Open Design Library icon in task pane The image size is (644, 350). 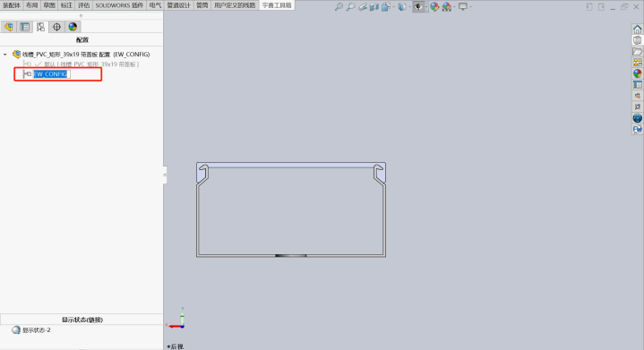coord(637,40)
